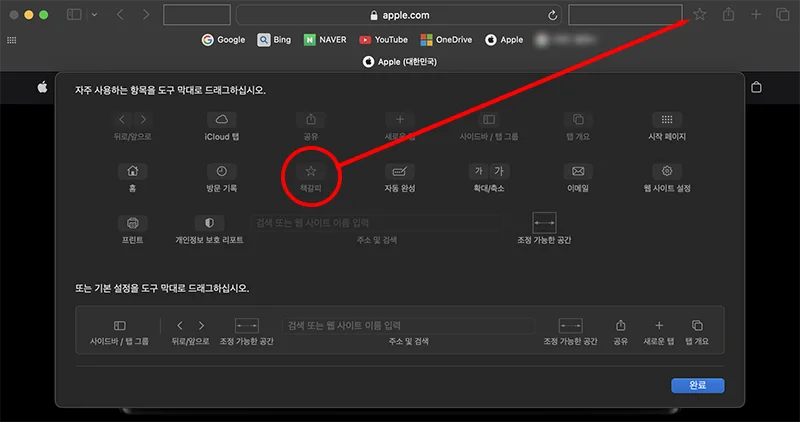The image size is (800, 422).
Task: Open the Apple favorite link
Action: coord(504,40)
